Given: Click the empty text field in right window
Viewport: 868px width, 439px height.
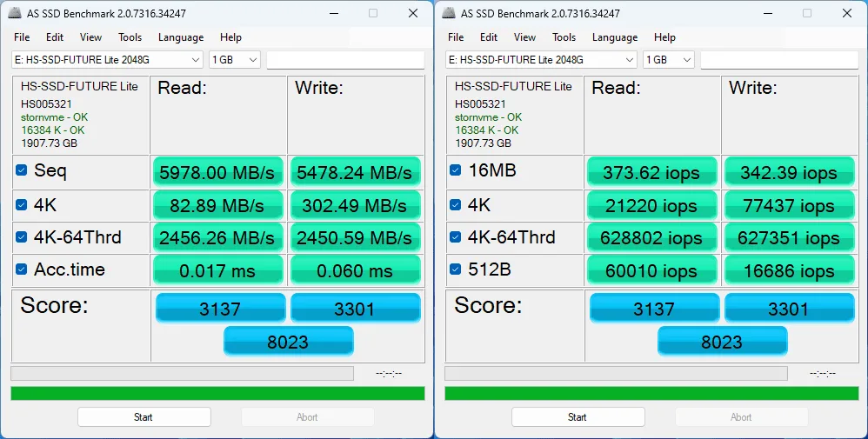Looking at the screenshot, I should (x=779, y=60).
